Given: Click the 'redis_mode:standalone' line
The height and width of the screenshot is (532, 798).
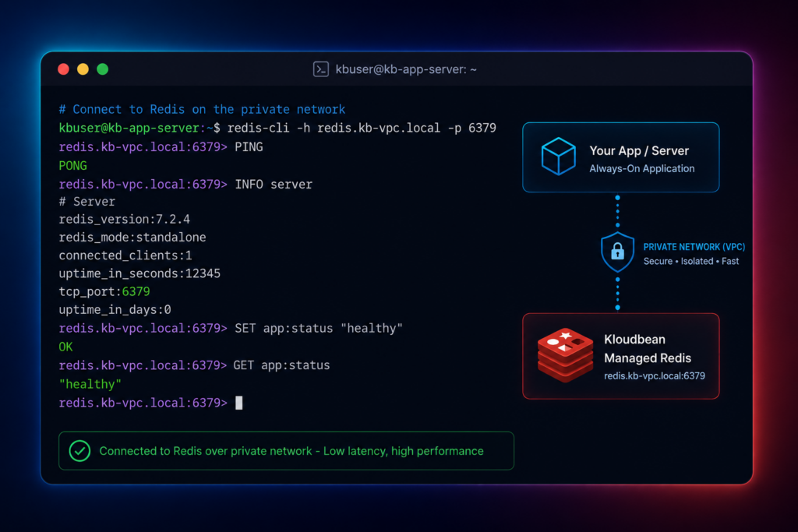Looking at the screenshot, I should [132, 237].
